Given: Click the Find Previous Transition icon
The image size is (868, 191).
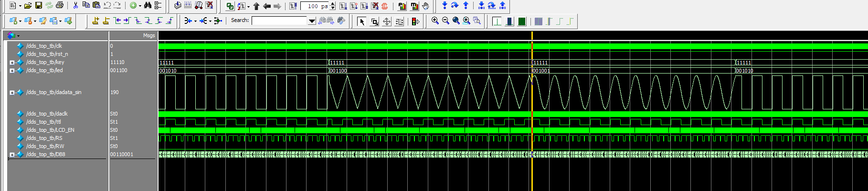Looking at the screenshot, I should coord(117,21).
